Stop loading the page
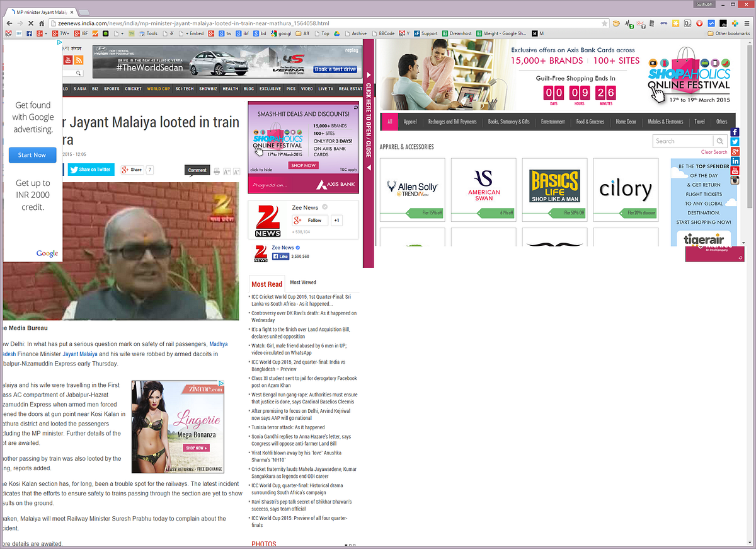Image resolution: width=756 pixels, height=549 pixels. [31, 23]
